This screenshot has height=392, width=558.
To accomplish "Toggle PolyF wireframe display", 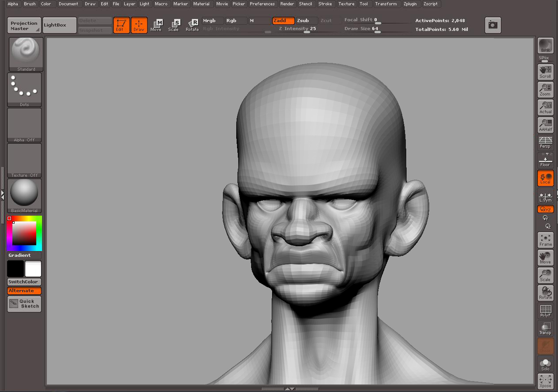I will point(545,311).
